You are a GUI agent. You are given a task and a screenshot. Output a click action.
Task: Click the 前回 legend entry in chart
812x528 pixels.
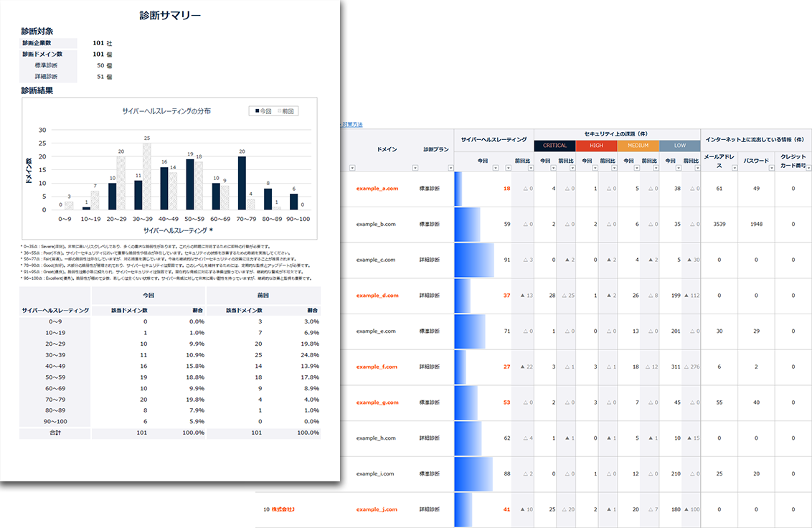pyautogui.click(x=285, y=111)
